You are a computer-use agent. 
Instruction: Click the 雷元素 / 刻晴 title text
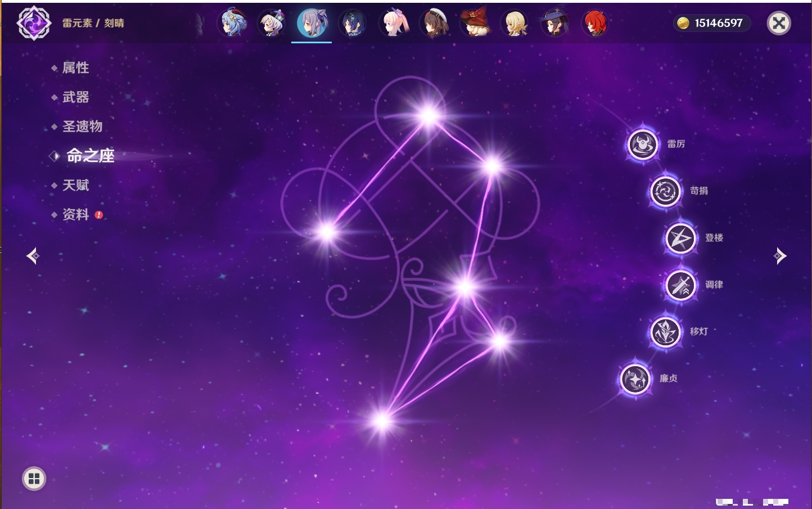pos(93,23)
